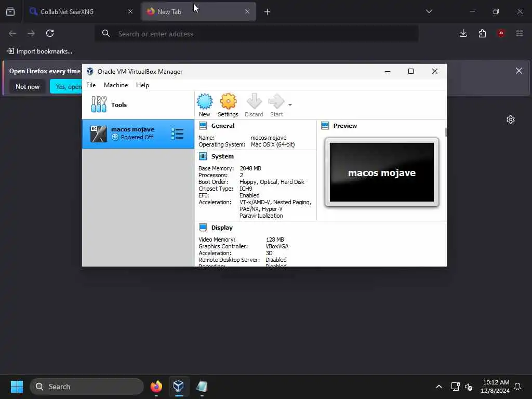Open the Machine menu
The image size is (532, 399).
click(116, 85)
